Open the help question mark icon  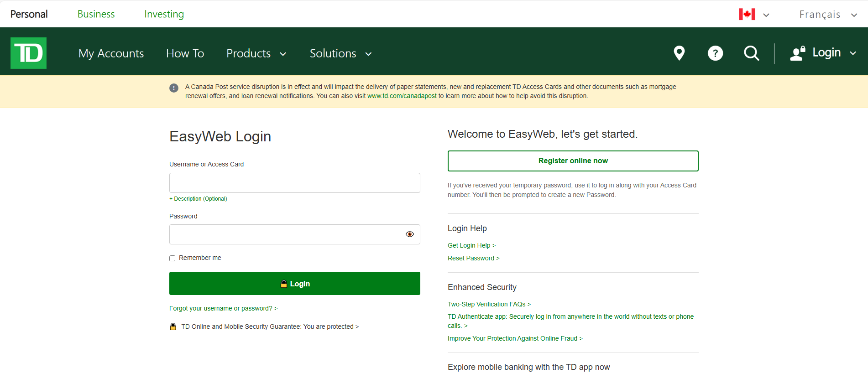[x=715, y=53]
